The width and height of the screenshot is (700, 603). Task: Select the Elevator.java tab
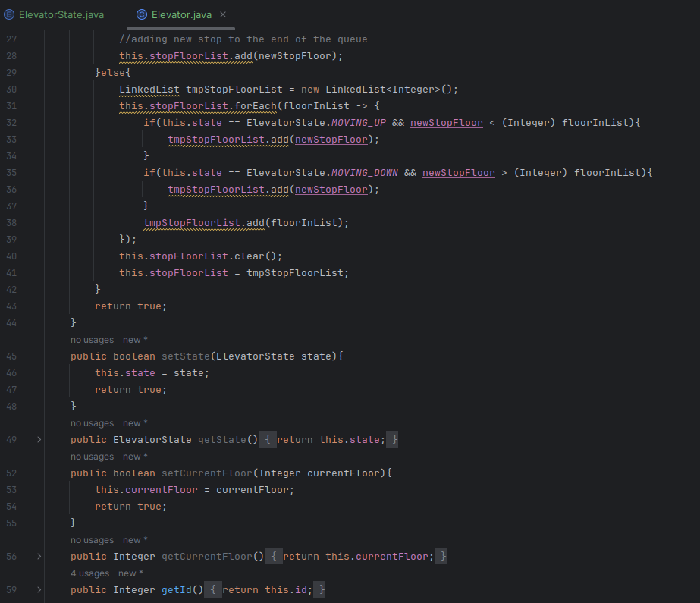point(181,14)
